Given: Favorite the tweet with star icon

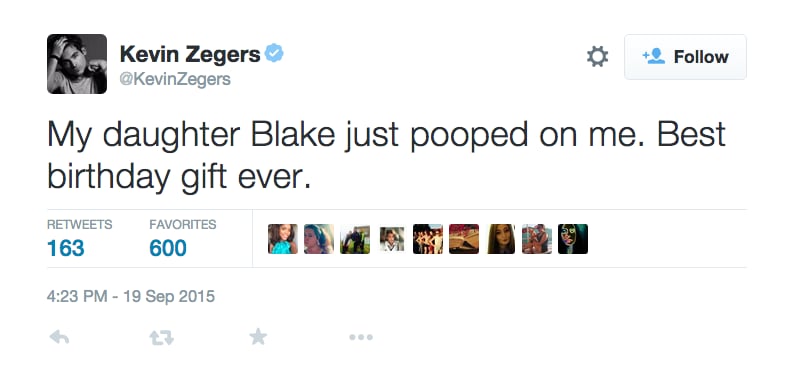Looking at the screenshot, I should pyautogui.click(x=258, y=336).
